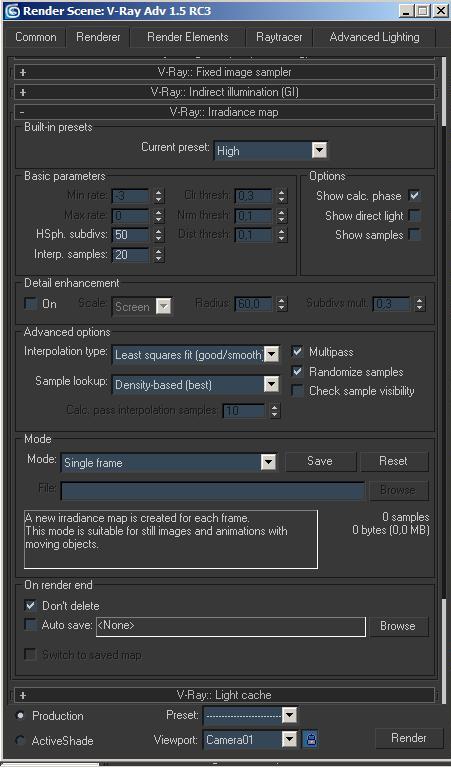Screen dimensions: 451x768
Task: Open the Advanced Lighting tab
Action: coord(374,37)
